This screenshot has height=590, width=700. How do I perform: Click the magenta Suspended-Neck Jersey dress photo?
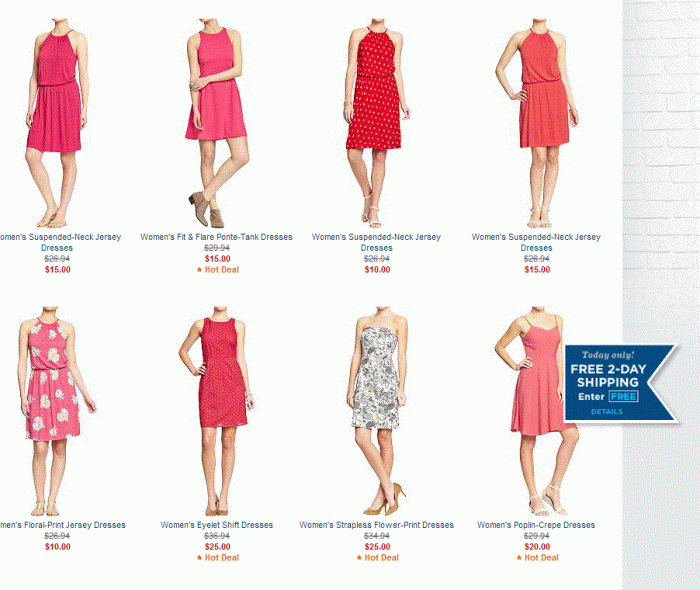click(57, 124)
